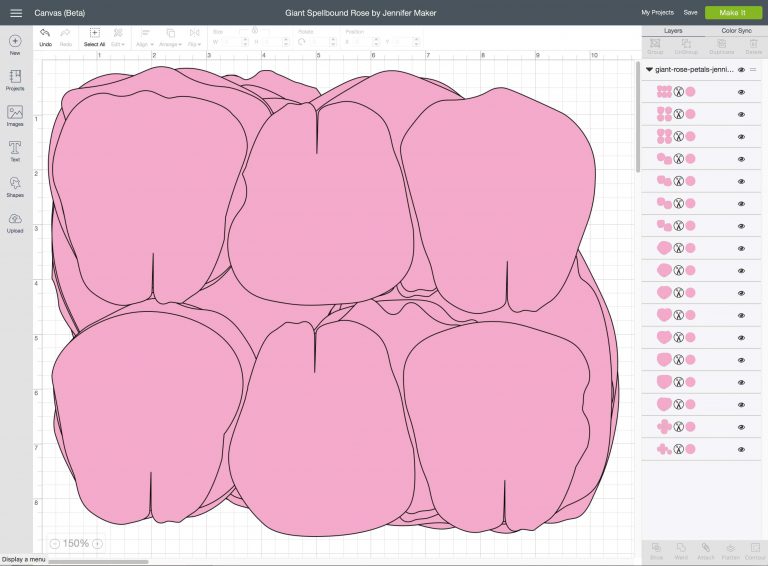Click the rotate value stepper
This screenshot has height=566, width=768.
[333, 42]
